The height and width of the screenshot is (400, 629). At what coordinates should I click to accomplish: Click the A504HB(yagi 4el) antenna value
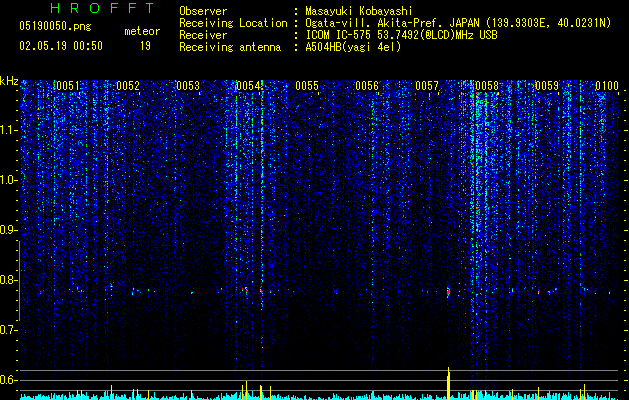[353, 47]
